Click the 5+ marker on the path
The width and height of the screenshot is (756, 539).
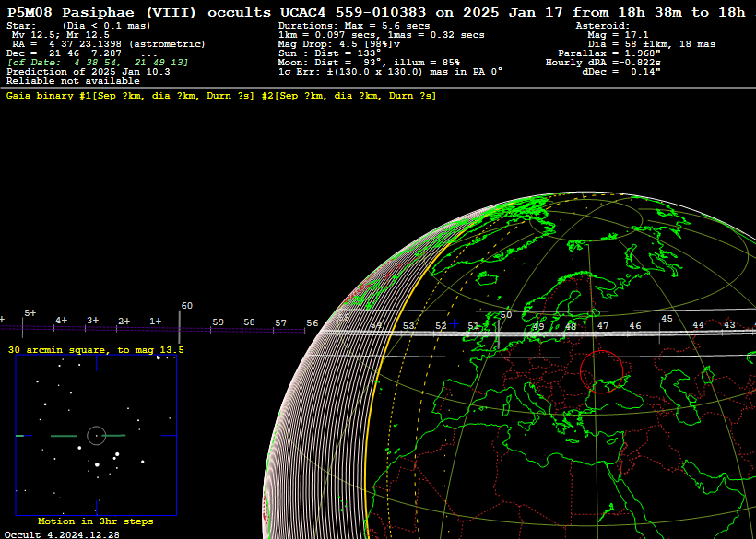coord(30,313)
